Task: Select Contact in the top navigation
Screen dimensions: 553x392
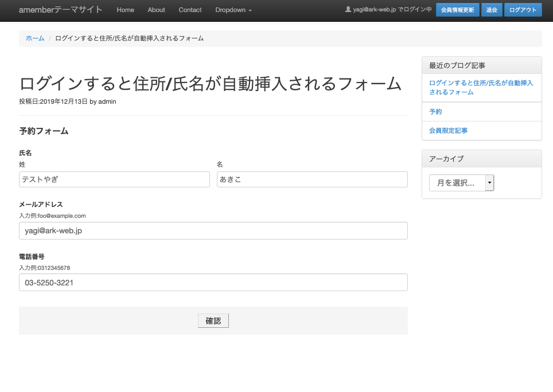Action: click(190, 10)
